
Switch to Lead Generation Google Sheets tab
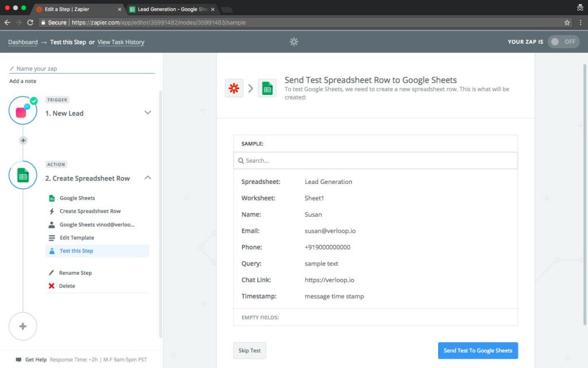pos(171,9)
